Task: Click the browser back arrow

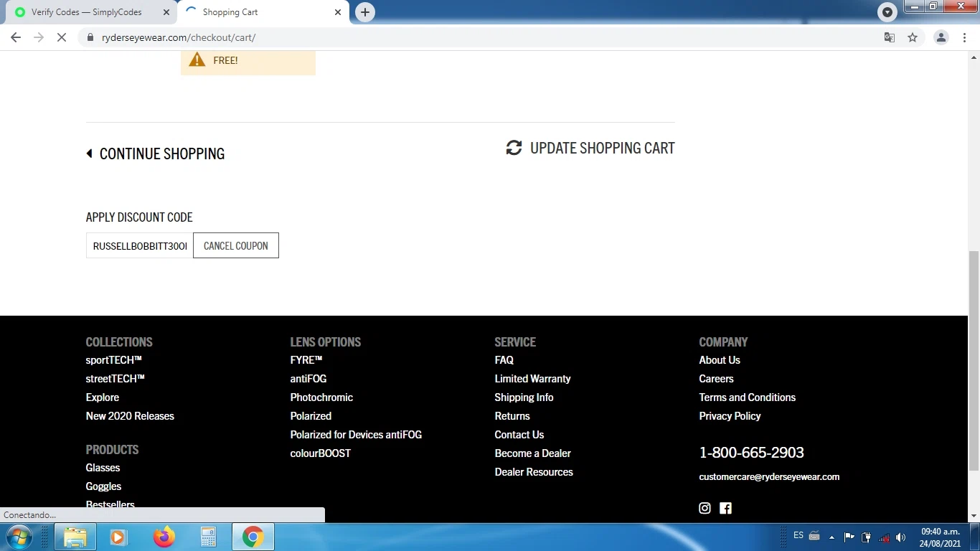Action: pyautogui.click(x=16, y=37)
